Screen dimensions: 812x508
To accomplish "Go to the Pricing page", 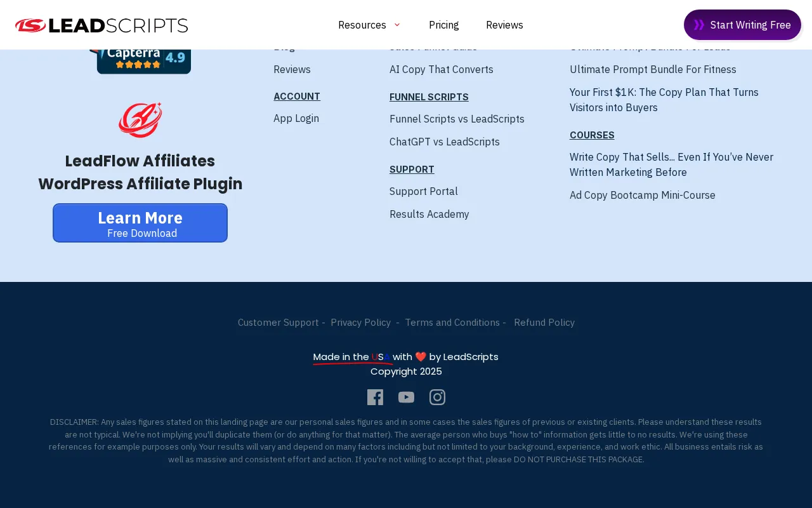I will pos(443,25).
